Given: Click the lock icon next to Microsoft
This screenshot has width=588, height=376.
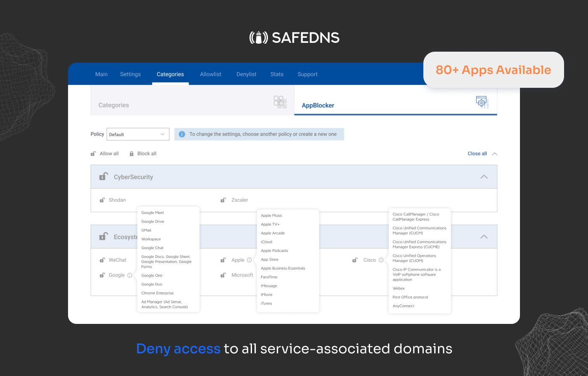Looking at the screenshot, I should pyautogui.click(x=223, y=275).
